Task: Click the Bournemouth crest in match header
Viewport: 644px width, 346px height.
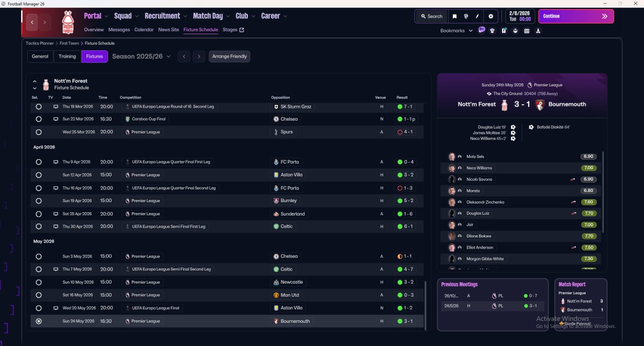Action: click(x=540, y=105)
